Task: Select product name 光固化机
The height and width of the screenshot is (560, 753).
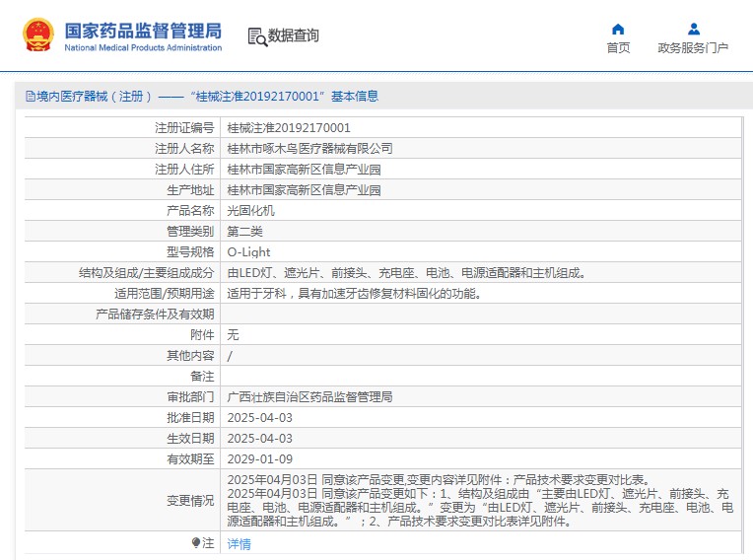Action: click(250, 210)
